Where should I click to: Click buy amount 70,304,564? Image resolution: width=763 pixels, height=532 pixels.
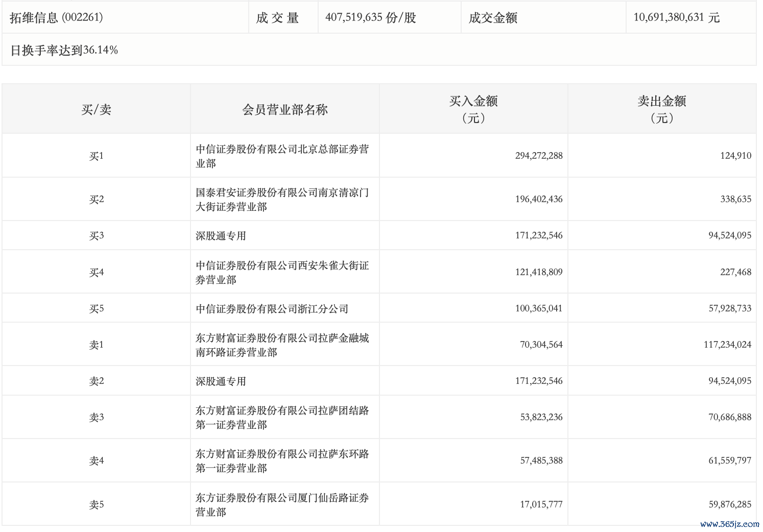tap(541, 345)
